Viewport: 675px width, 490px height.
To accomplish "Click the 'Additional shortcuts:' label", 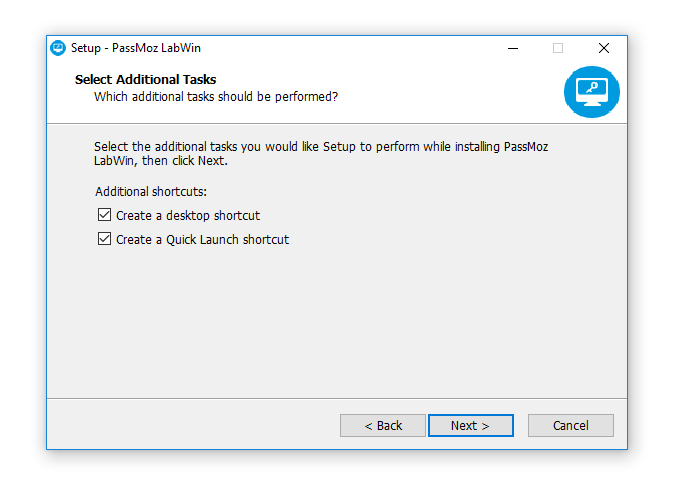I will (x=151, y=191).
